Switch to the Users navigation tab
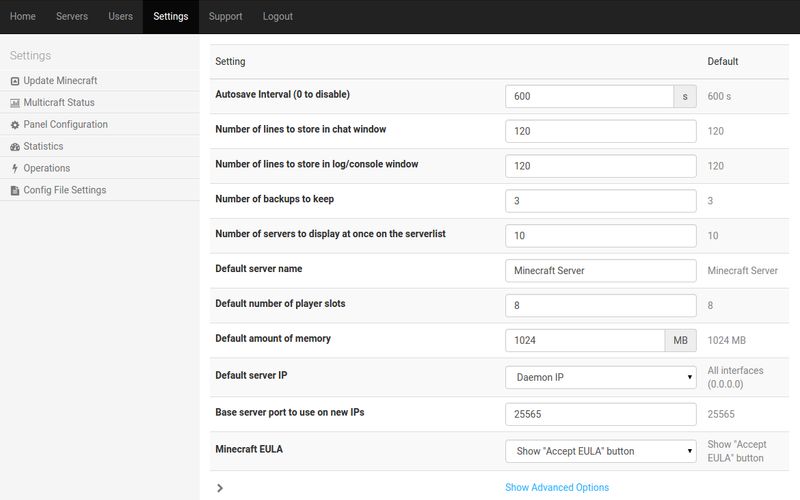The width and height of the screenshot is (800, 500). tap(120, 17)
